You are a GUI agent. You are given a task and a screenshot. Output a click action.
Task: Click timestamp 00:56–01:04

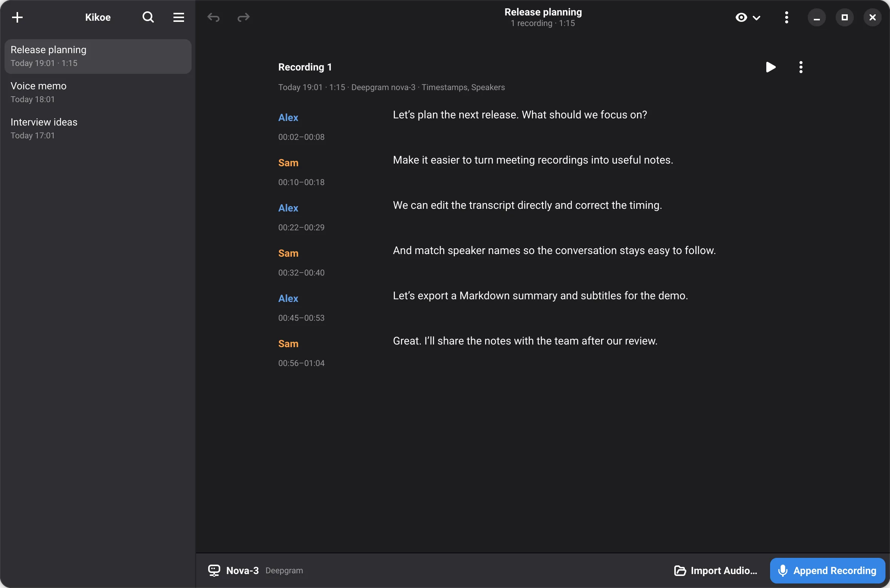coord(301,363)
